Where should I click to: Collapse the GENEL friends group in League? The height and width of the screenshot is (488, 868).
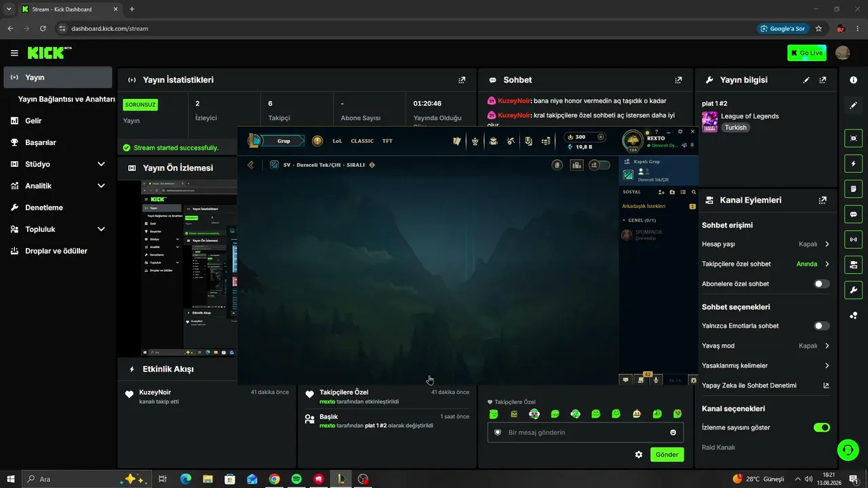click(624, 220)
